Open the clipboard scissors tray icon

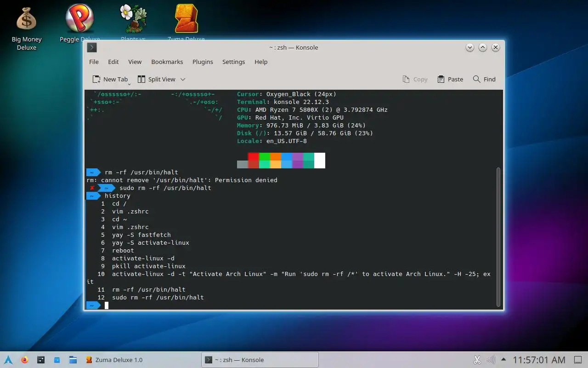477,360
